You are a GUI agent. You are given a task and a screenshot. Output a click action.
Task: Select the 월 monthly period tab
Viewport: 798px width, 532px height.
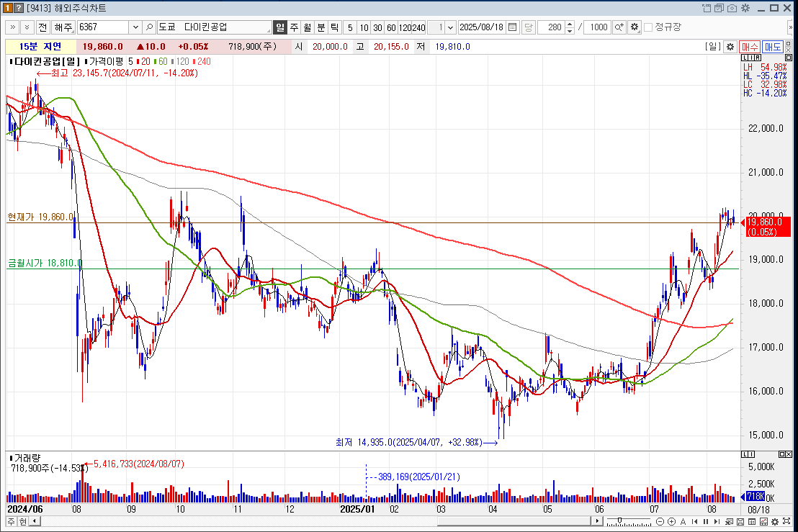(x=308, y=27)
